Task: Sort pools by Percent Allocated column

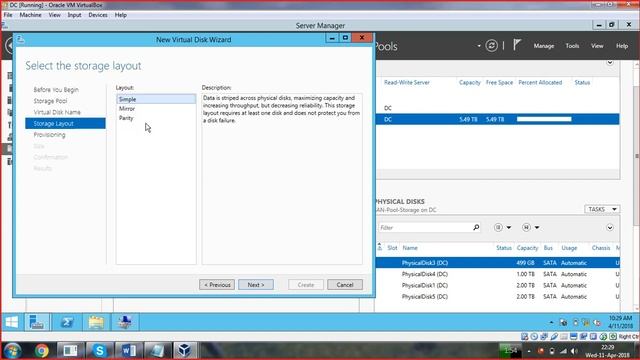Action: point(540,82)
